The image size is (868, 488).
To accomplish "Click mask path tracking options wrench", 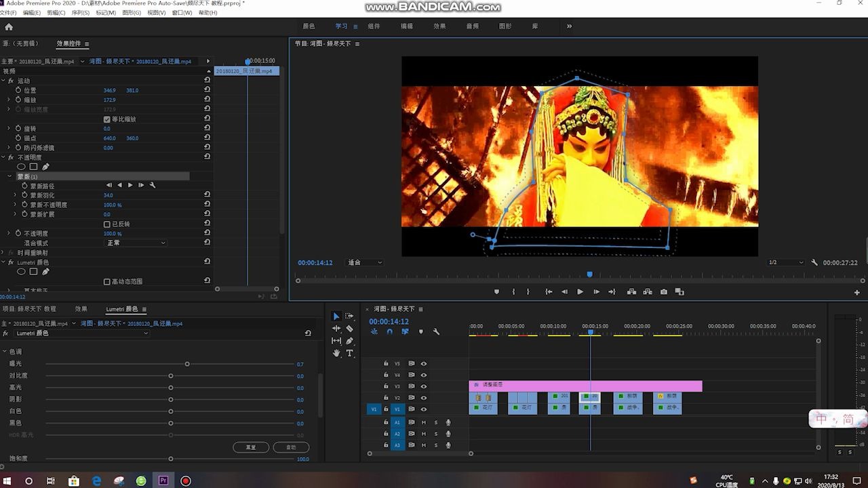I will [153, 185].
